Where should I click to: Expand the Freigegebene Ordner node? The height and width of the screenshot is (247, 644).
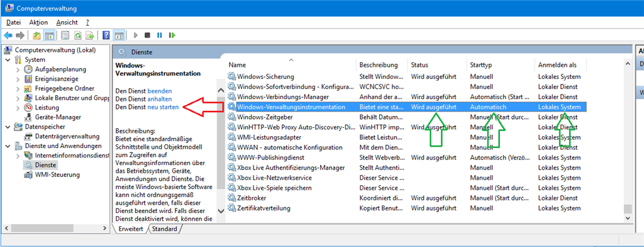18,88
